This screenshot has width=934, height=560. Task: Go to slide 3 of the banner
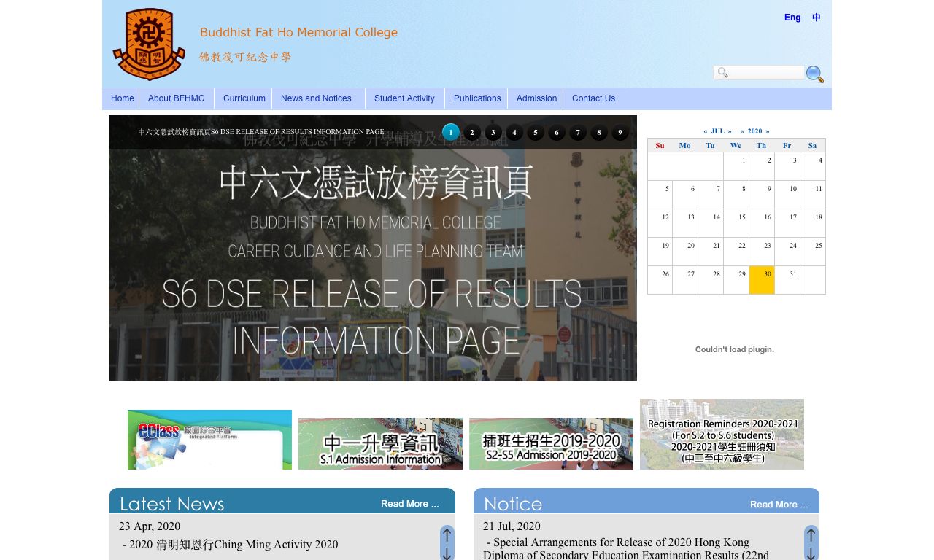click(493, 132)
